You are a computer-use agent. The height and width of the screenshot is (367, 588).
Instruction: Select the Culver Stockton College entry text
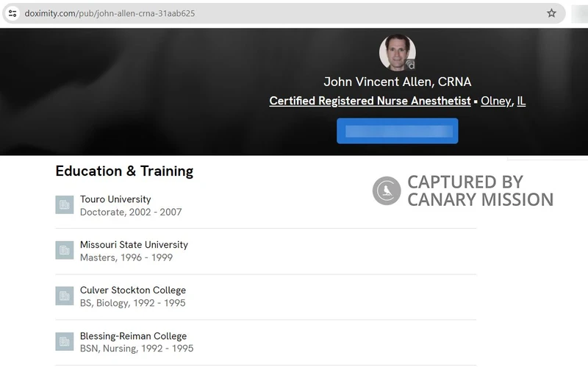(133, 290)
